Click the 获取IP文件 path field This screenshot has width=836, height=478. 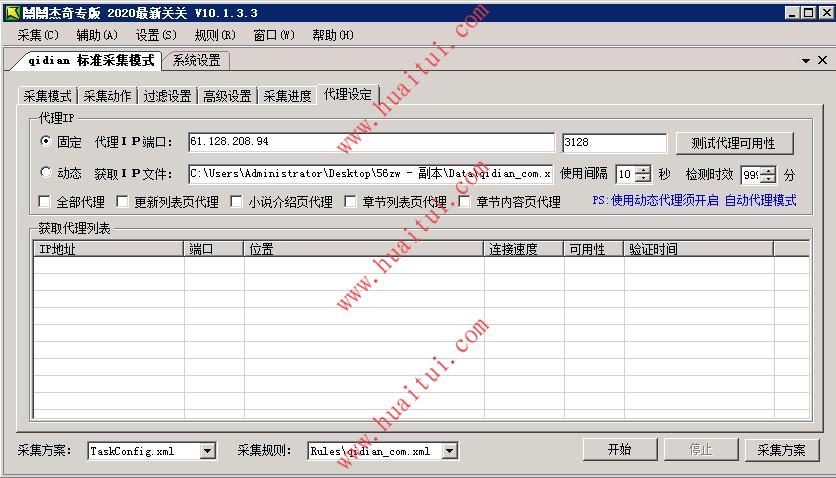[x=371, y=174]
